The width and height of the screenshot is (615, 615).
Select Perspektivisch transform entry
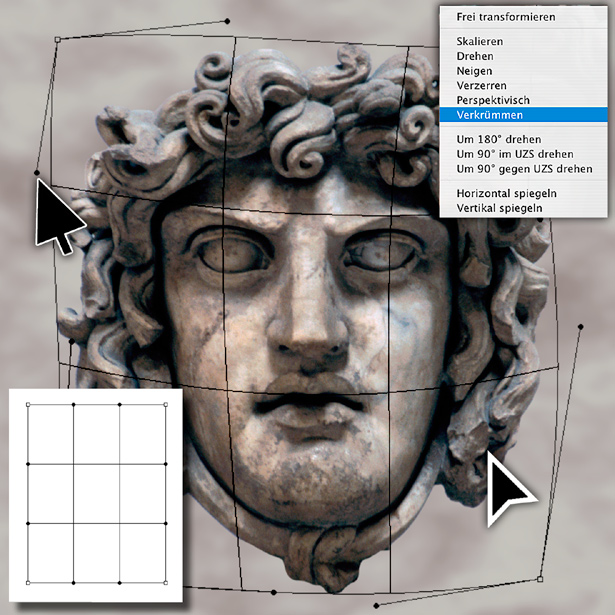[x=523, y=100]
